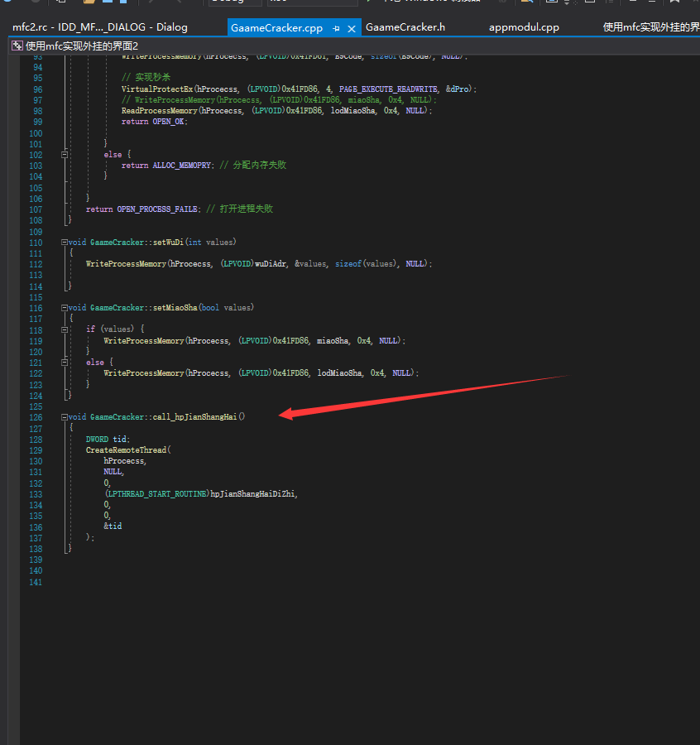The width and height of the screenshot is (700, 745).
Task: Click line number 110 in gutter
Action: click(x=36, y=243)
